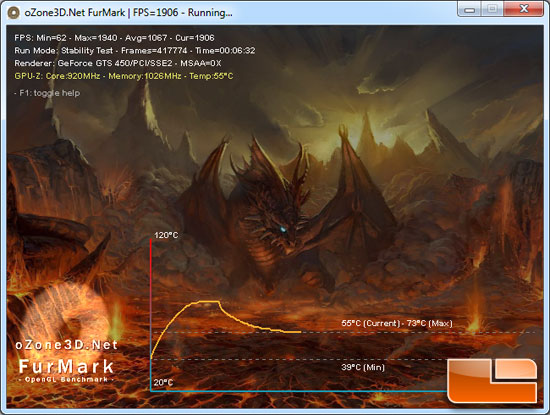This screenshot has width=550, height=415.
Task: Click the F1 toggle help hint
Action: tap(47, 93)
